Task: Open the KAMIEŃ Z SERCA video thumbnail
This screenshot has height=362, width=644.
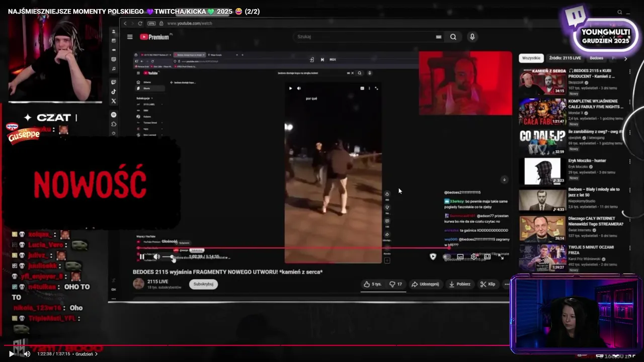Action: pos(542,81)
